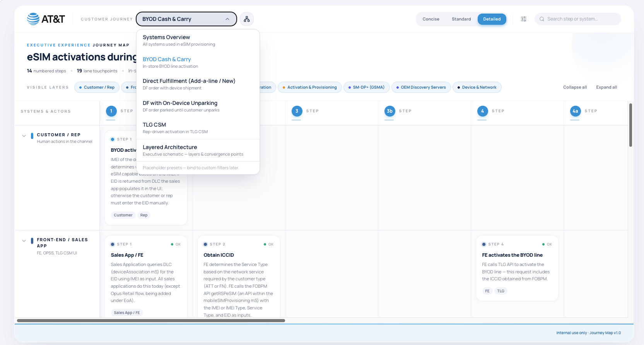Click the vertical scrollbar thumb
This screenshot has height=345, width=644.
point(630,125)
